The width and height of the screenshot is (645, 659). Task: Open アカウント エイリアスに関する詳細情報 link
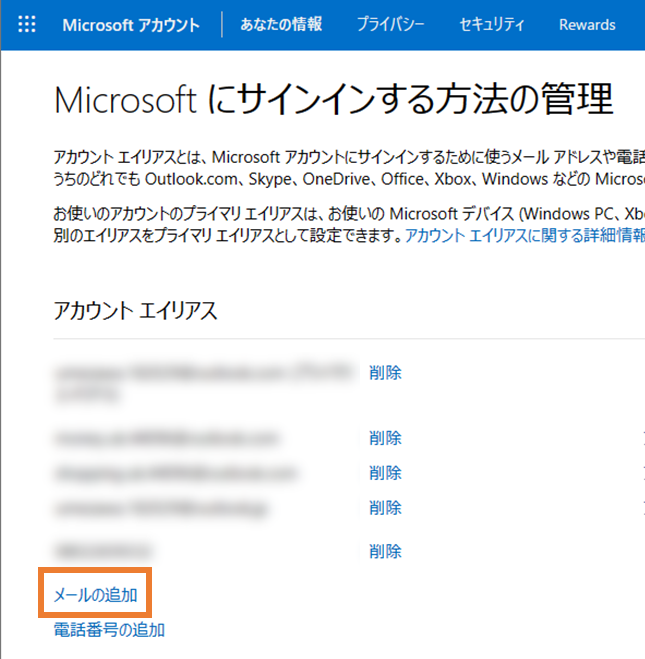coord(525,235)
